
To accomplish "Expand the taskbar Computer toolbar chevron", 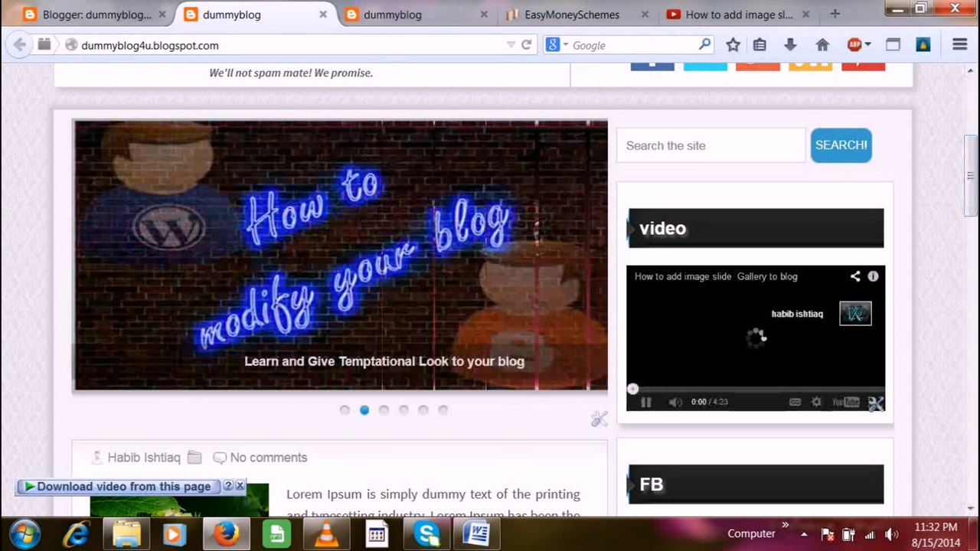I will 785,525.
